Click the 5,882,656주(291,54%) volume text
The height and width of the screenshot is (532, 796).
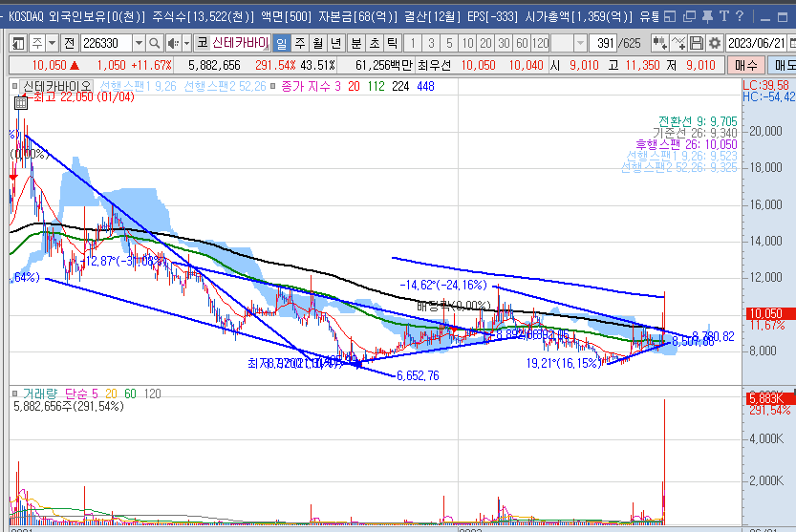coord(69,406)
